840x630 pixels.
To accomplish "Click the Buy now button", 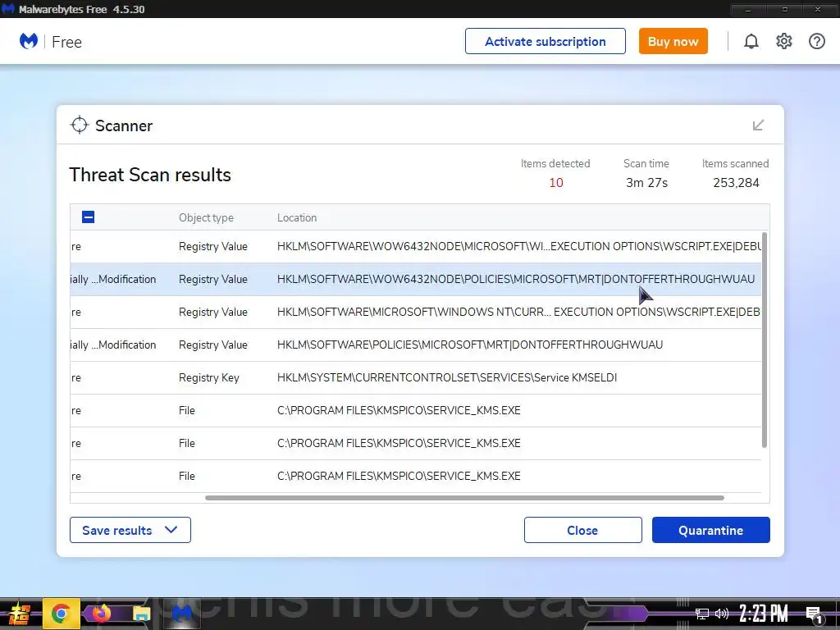I will click(x=673, y=41).
